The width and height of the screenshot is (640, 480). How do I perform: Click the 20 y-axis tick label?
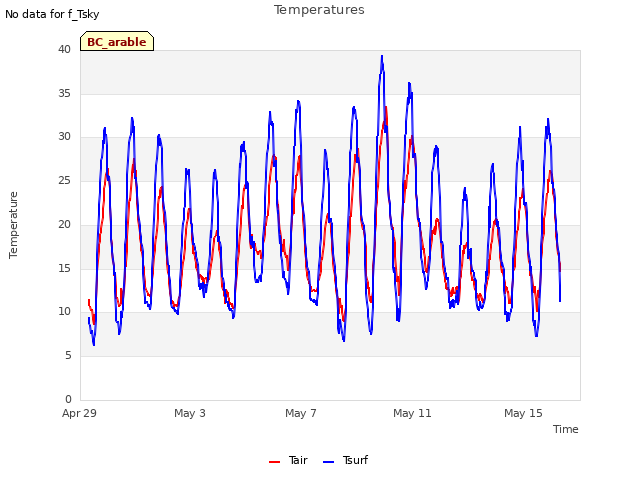pos(64,224)
